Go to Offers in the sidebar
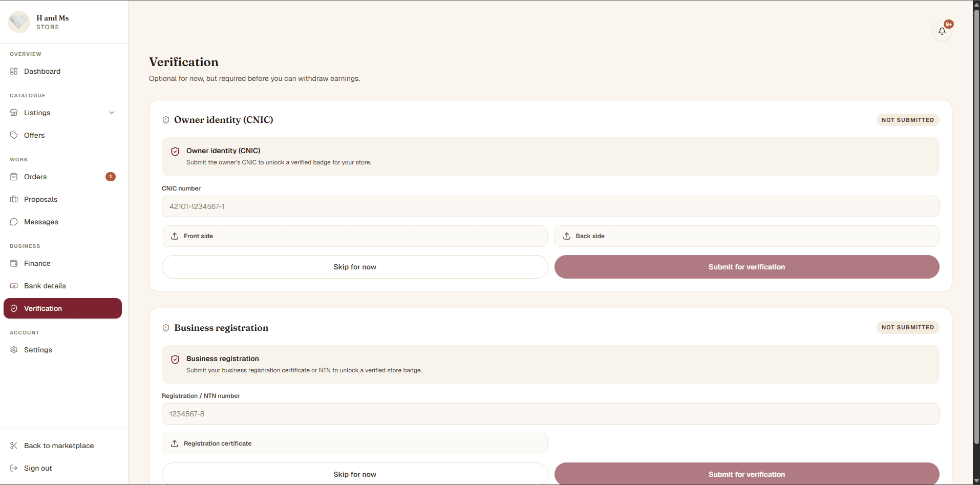The height and width of the screenshot is (485, 980). (x=62, y=135)
